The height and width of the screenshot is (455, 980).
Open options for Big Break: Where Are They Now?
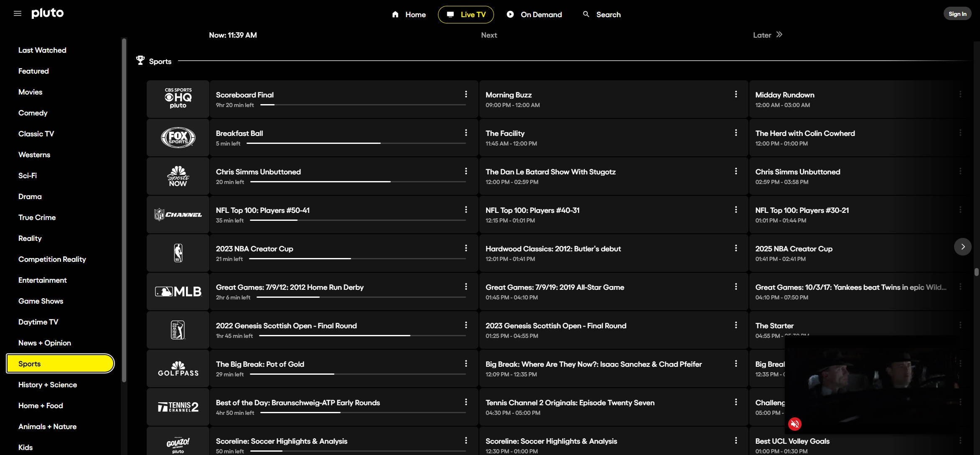[736, 364]
